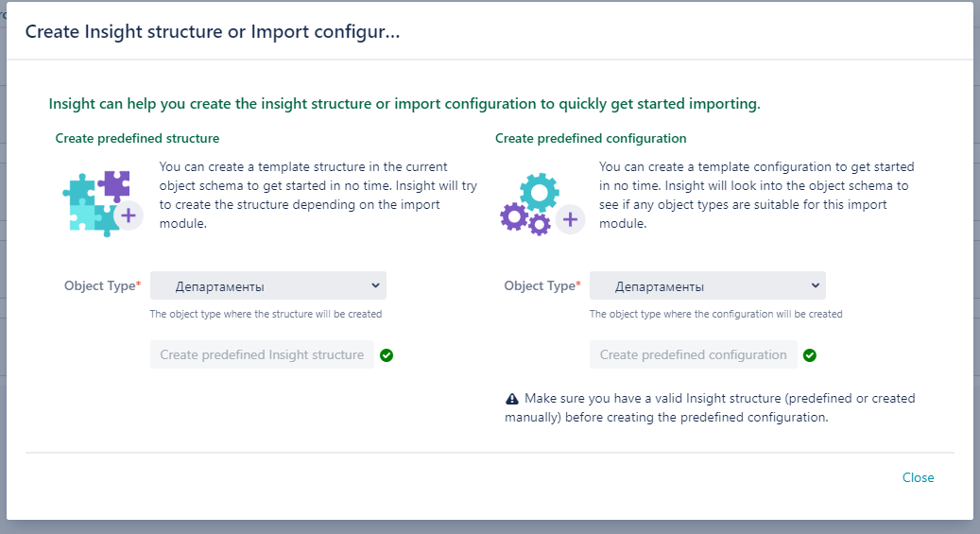Click chevron arrow of configuration Object Type

(x=815, y=285)
